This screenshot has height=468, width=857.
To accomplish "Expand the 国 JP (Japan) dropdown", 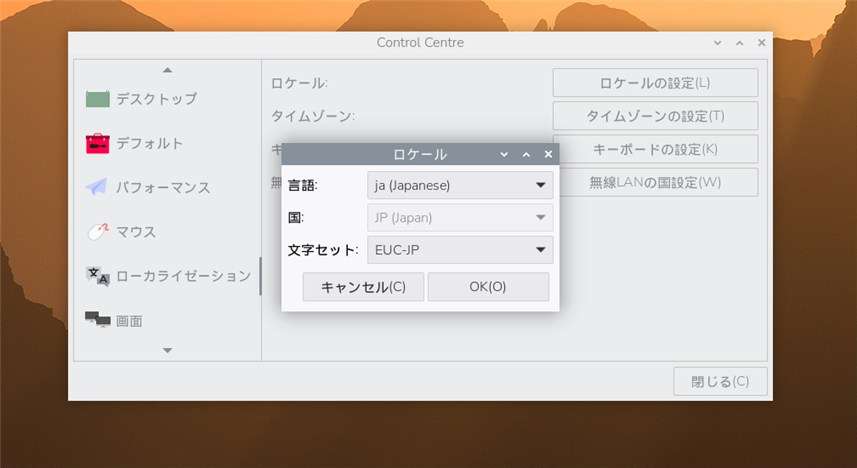I will tap(460, 218).
